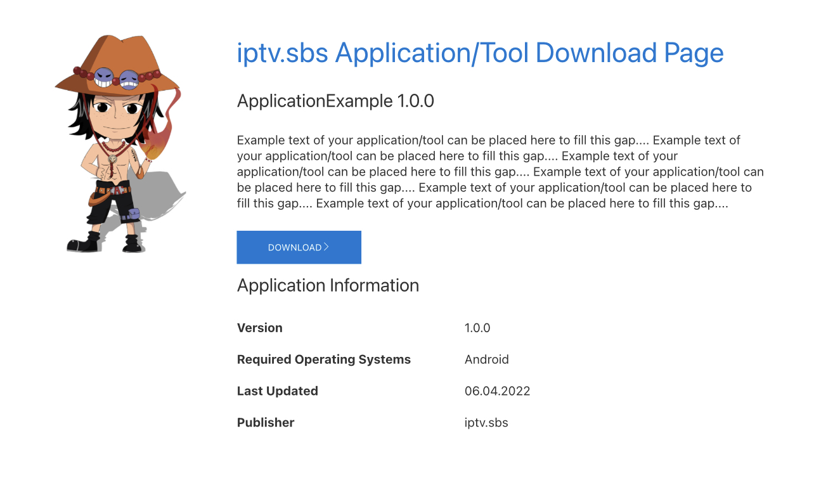
Task: Click the cartoon pirate character's face
Action: click(115, 113)
